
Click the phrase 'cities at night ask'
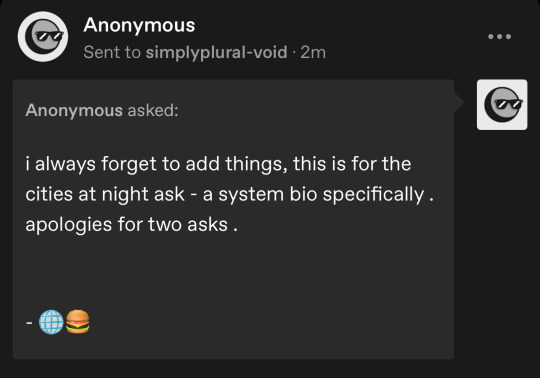coord(105,194)
